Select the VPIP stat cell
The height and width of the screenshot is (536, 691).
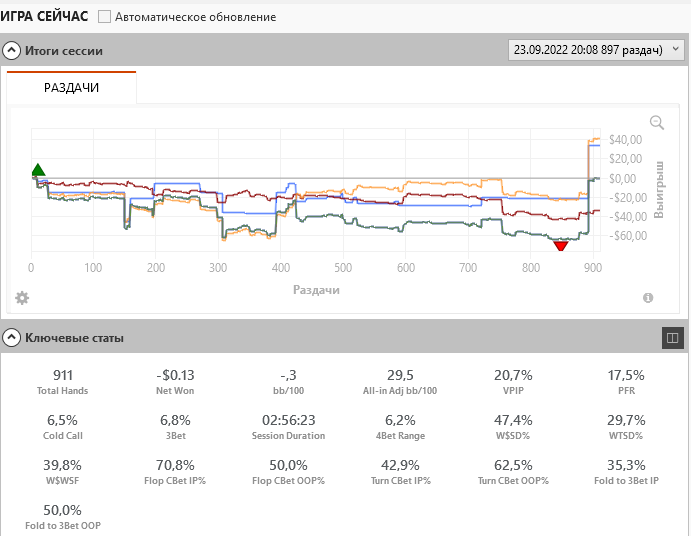pos(514,382)
